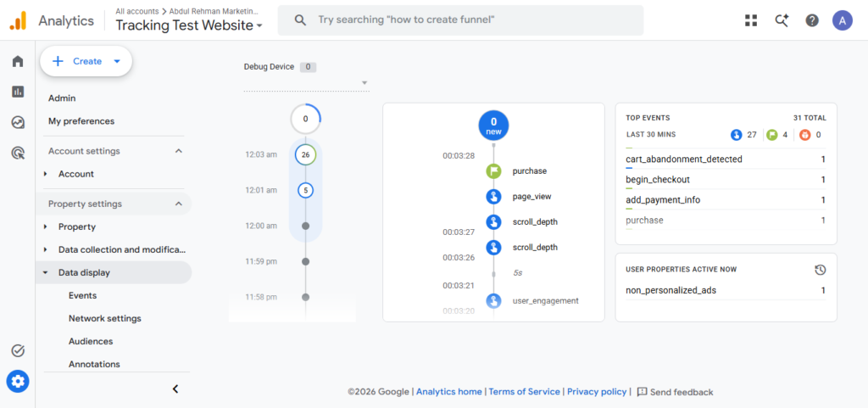The width and height of the screenshot is (868, 408).
Task: Open the Reports bar chart icon
Action: tap(18, 92)
